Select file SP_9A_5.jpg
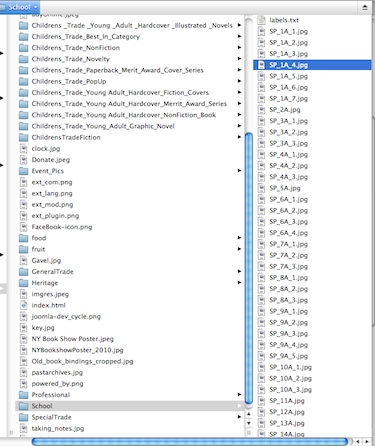 289,356
